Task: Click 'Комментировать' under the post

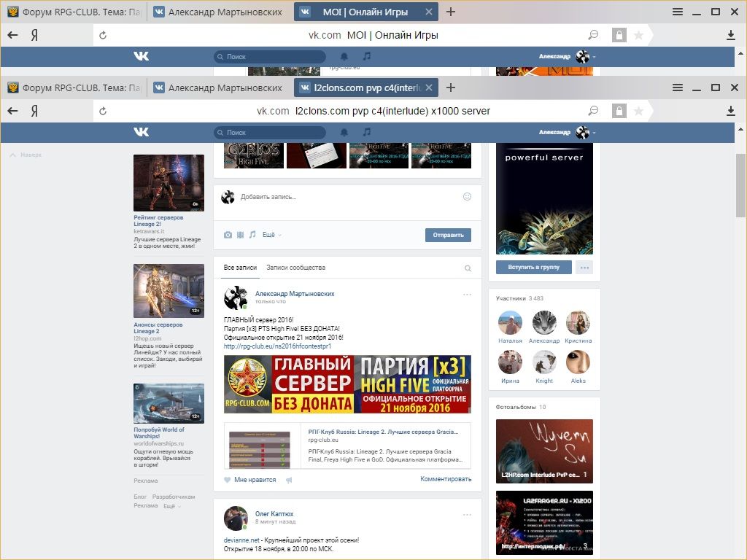Action: click(446, 479)
